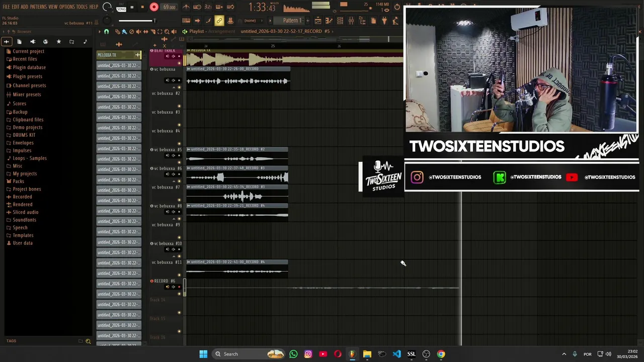Toggle typing keyboard to piano icon
Image resolution: width=644 pixels, height=362 pixels.
tap(186, 21)
